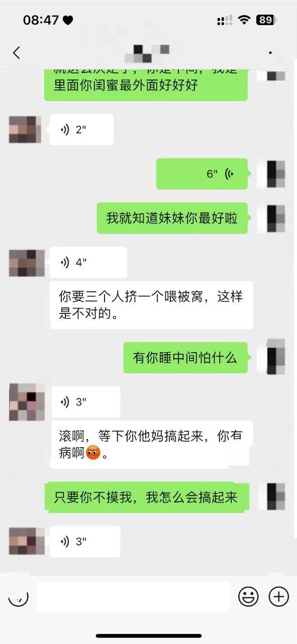Play the sent 6" voice message
Screen dimensions: 297x644
pos(202,174)
